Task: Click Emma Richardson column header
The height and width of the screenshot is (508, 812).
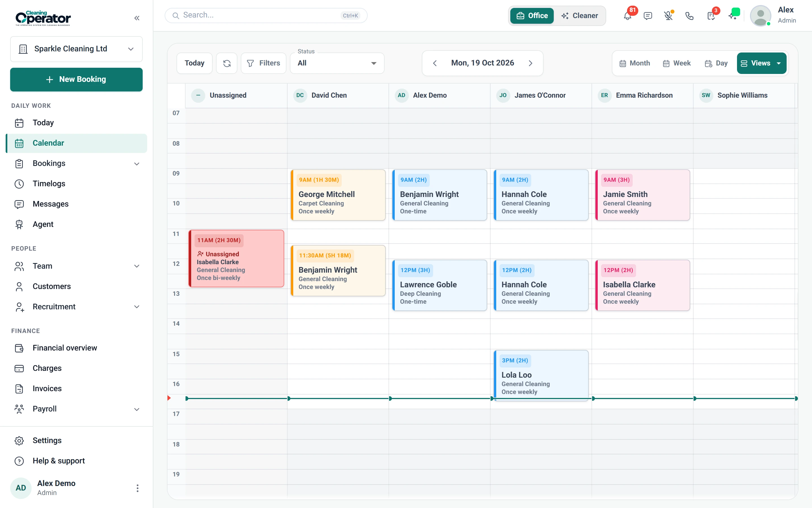Action: click(x=643, y=95)
